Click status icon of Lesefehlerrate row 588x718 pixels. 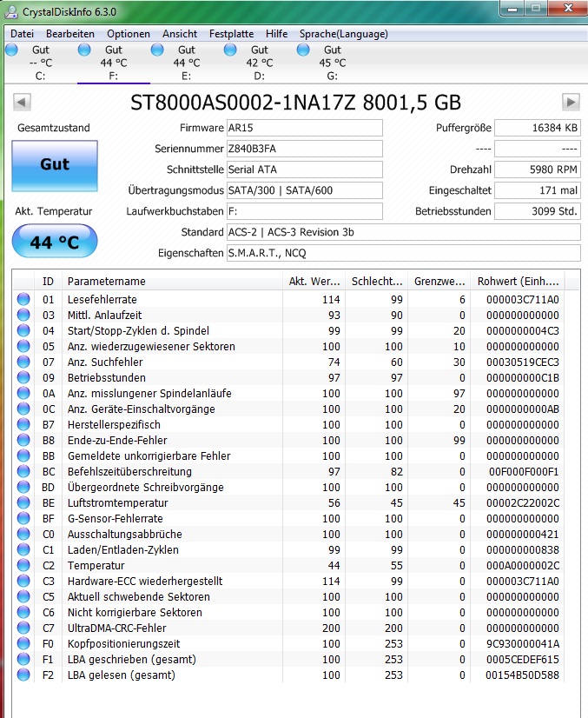pyautogui.click(x=23, y=300)
